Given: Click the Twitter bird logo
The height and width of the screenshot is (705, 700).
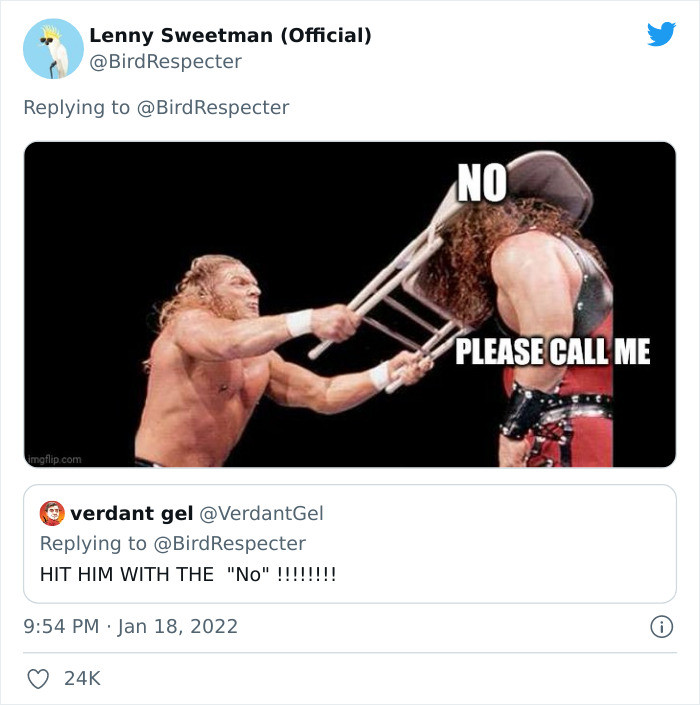Looking at the screenshot, I should click(661, 35).
